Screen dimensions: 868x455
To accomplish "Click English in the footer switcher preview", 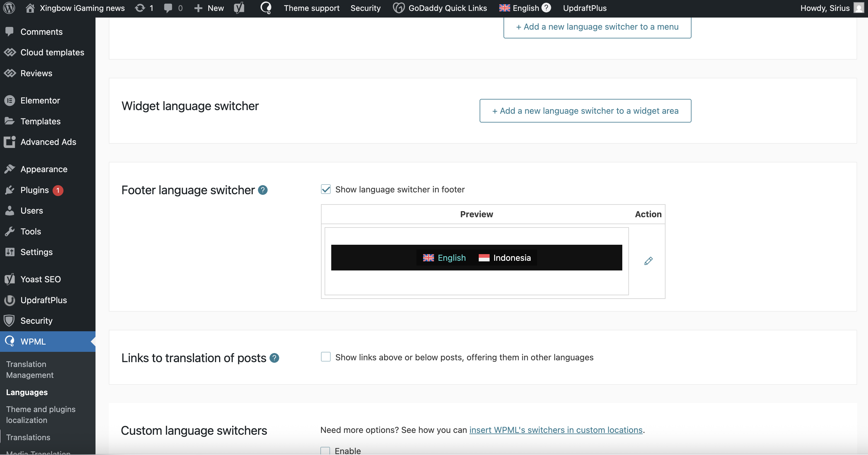I will 445,258.
